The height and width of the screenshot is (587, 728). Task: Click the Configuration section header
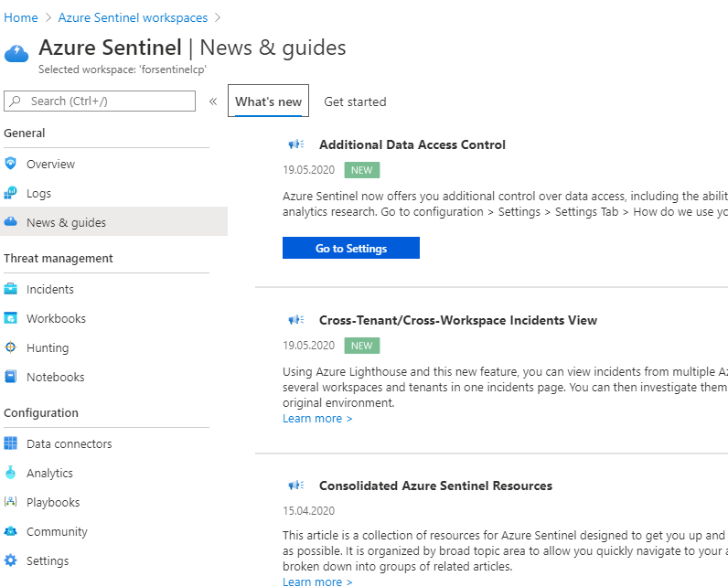pyautogui.click(x=41, y=412)
